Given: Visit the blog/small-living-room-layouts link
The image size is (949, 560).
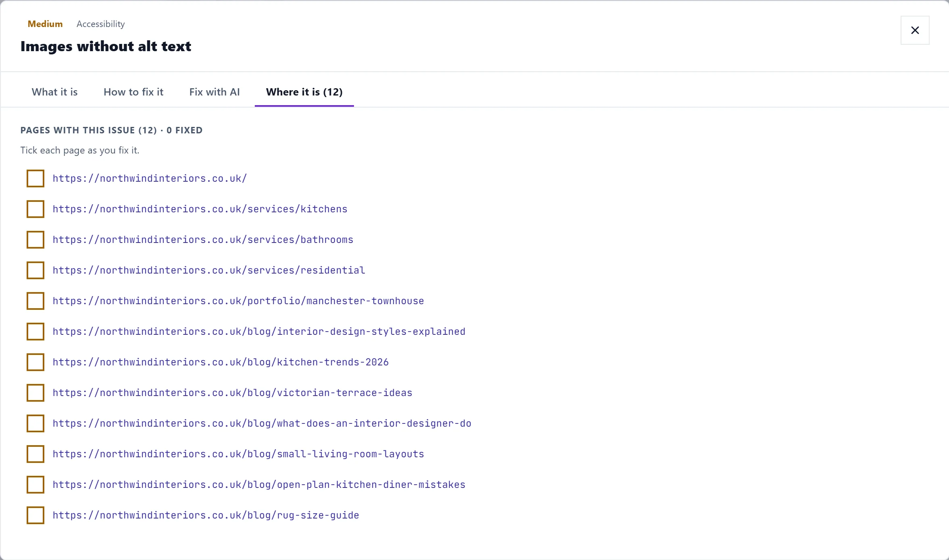Looking at the screenshot, I should click(x=238, y=454).
